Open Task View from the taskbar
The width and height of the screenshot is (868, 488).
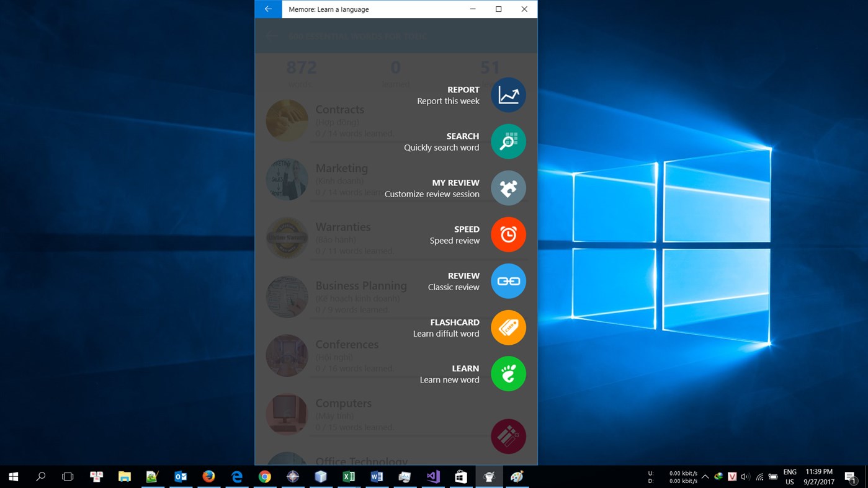(68, 476)
